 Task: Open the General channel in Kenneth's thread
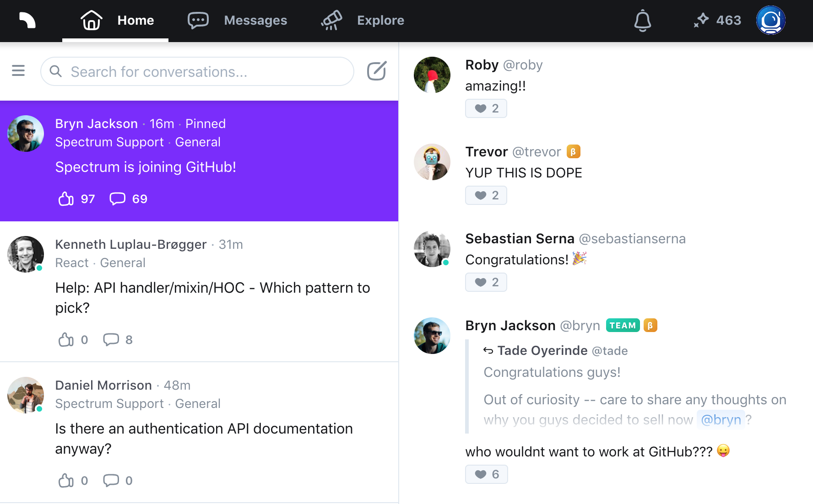(x=123, y=263)
